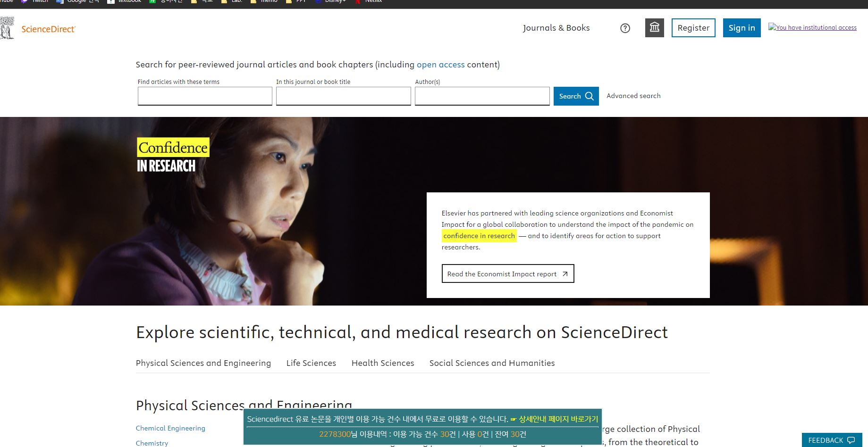
Task: Click the help question mark icon
Action: [x=625, y=28]
